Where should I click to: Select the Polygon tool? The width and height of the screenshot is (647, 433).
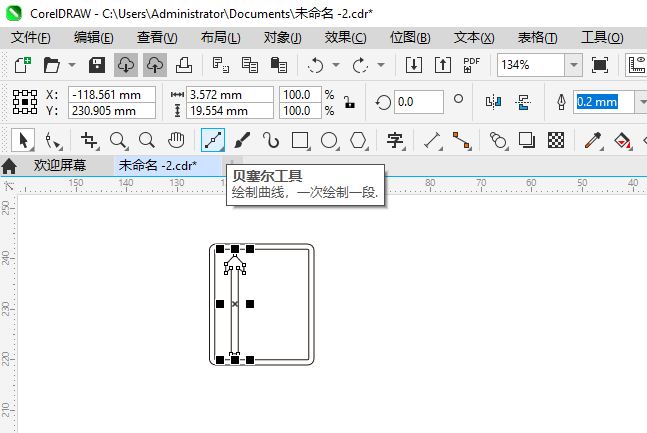point(358,140)
